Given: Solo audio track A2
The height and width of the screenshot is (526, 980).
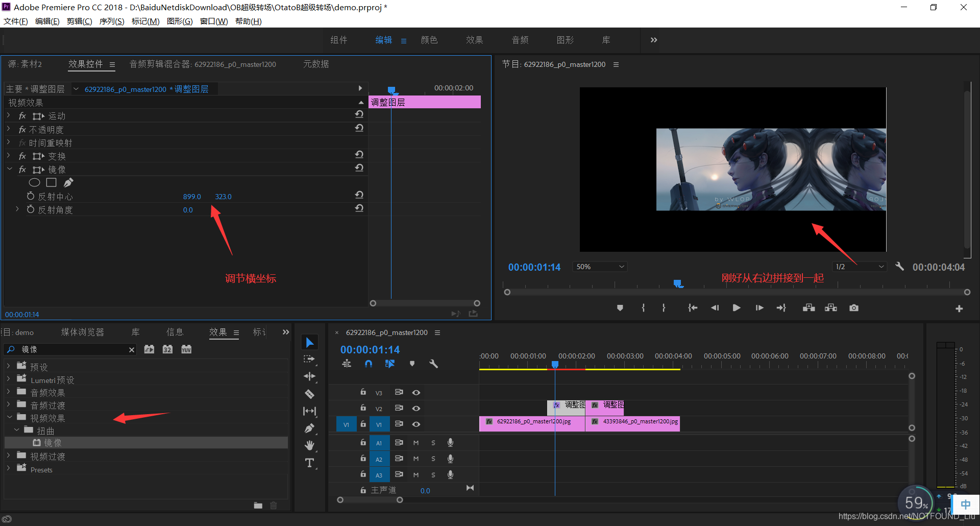Looking at the screenshot, I should pos(433,459).
